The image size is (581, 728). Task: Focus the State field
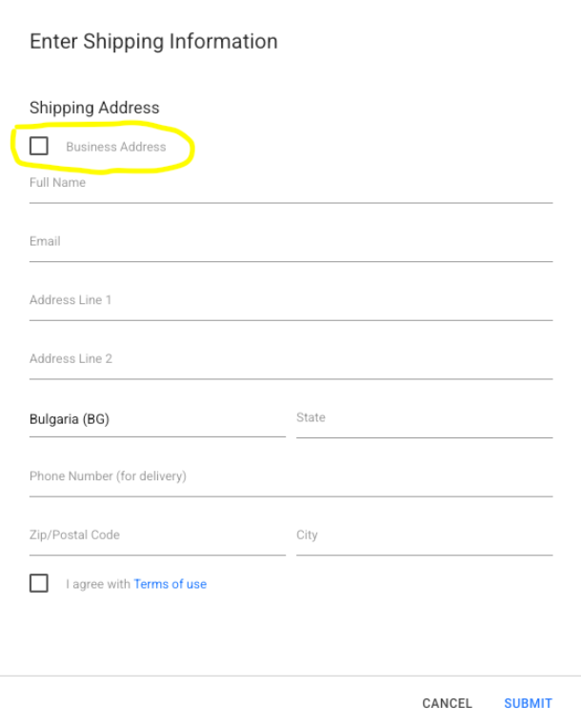click(x=424, y=418)
